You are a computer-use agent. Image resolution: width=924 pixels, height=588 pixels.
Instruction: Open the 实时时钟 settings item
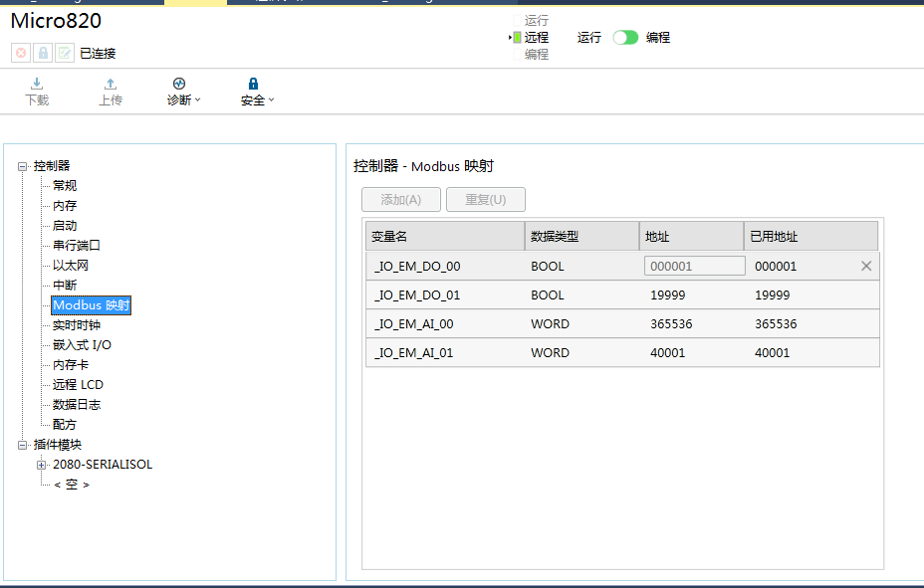tap(76, 325)
